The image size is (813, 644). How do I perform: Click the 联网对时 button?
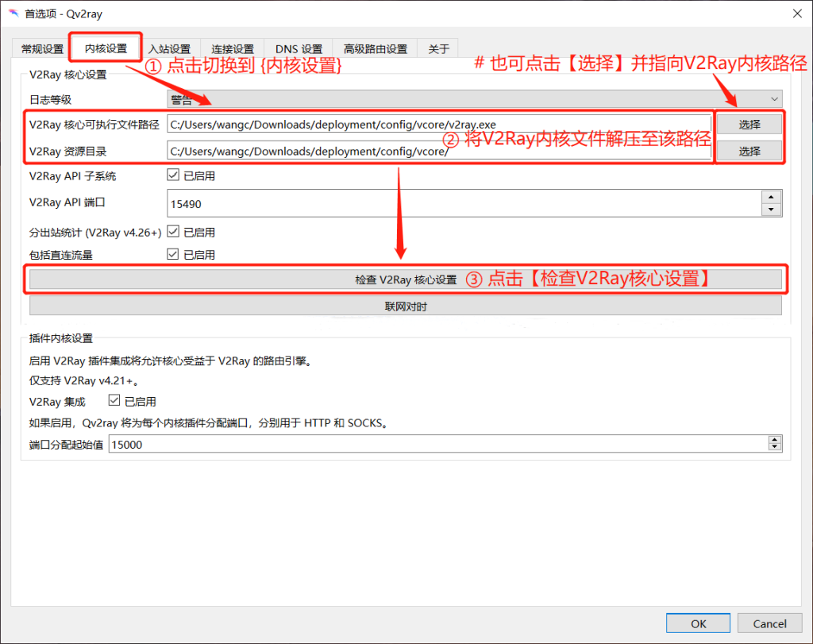(x=406, y=307)
